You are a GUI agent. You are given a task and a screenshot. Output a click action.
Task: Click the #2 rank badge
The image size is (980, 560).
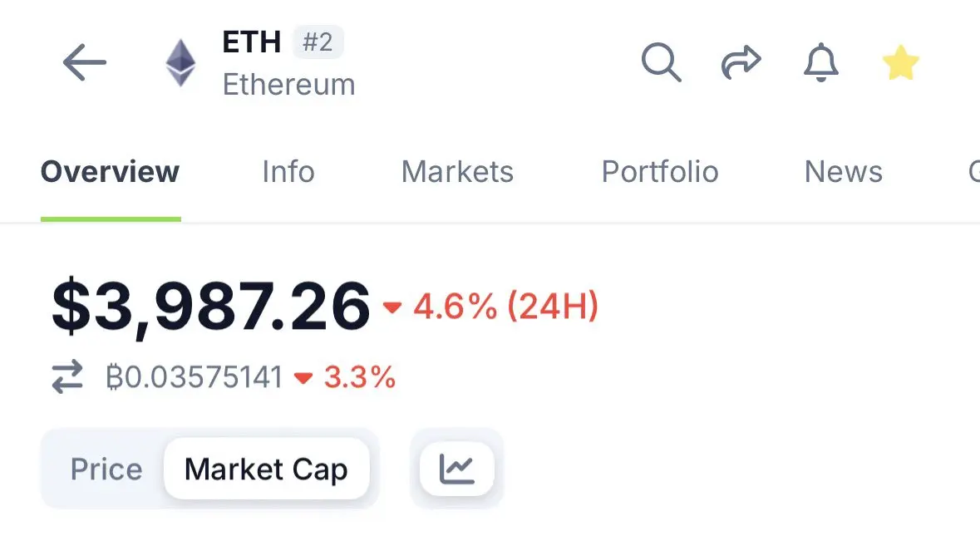[x=318, y=42]
